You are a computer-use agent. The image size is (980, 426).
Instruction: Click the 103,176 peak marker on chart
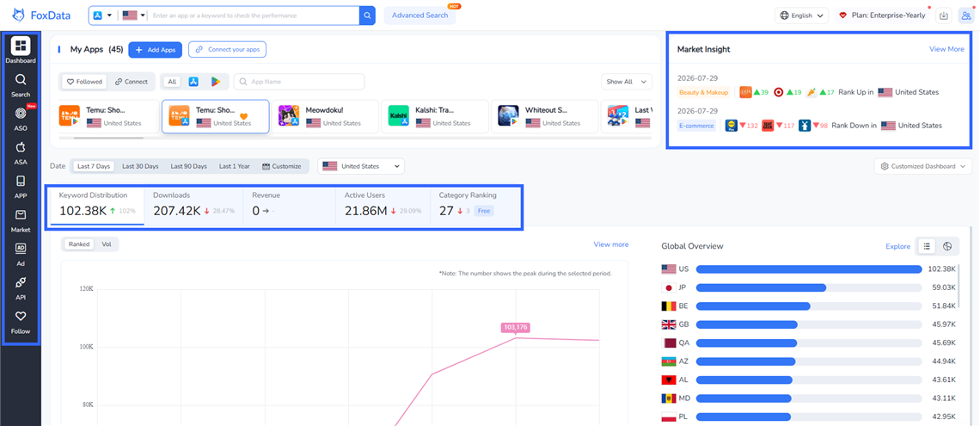click(x=516, y=327)
